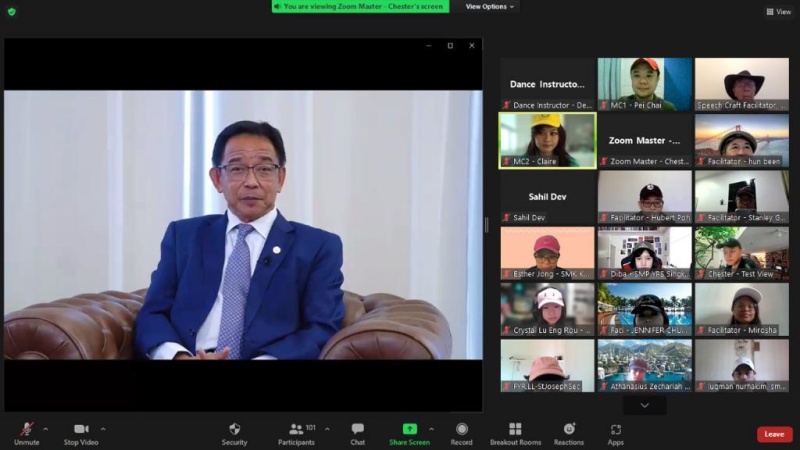This screenshot has height=450, width=800.
Task: Open the Apps icon
Action: 616,430
